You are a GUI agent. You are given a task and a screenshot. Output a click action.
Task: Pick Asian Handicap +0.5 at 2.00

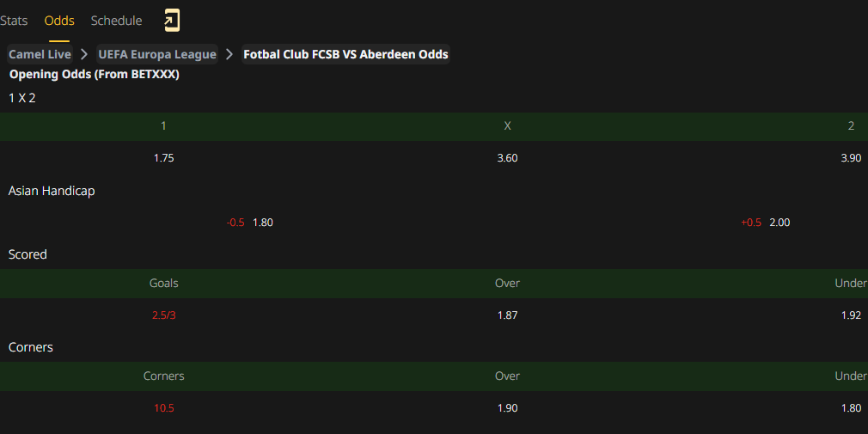(x=766, y=223)
